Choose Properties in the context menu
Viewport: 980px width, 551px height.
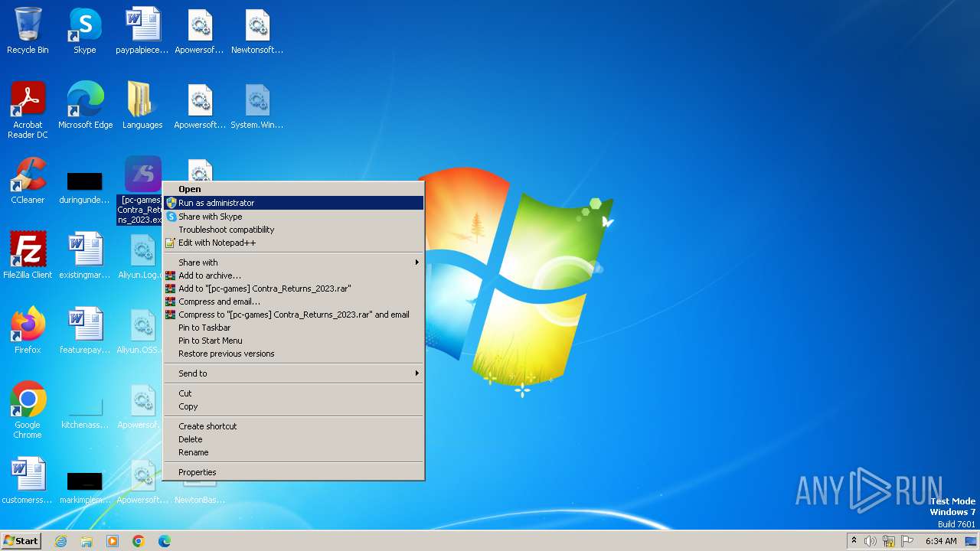click(293, 472)
